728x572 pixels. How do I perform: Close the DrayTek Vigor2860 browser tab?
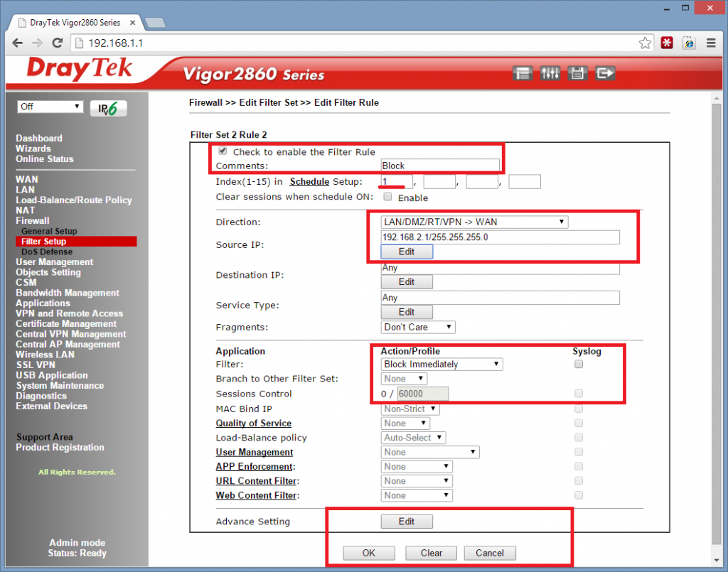click(132, 22)
